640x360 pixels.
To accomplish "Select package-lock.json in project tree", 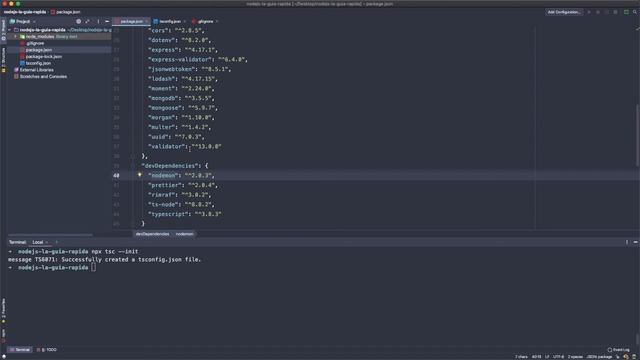I will (44, 56).
